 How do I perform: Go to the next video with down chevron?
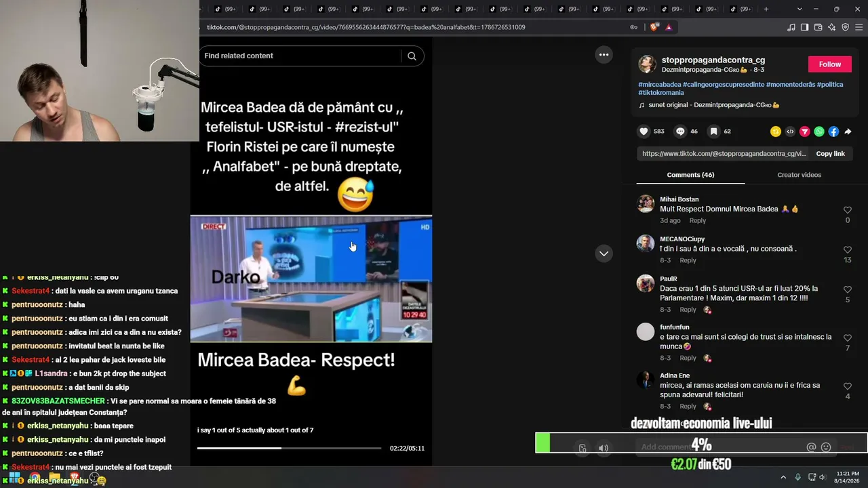coord(604,253)
